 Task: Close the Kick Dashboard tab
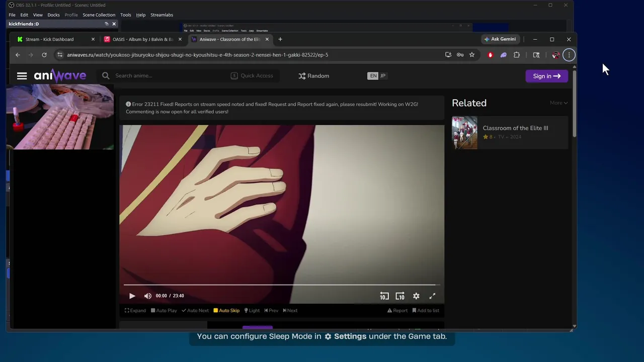pos(93,39)
